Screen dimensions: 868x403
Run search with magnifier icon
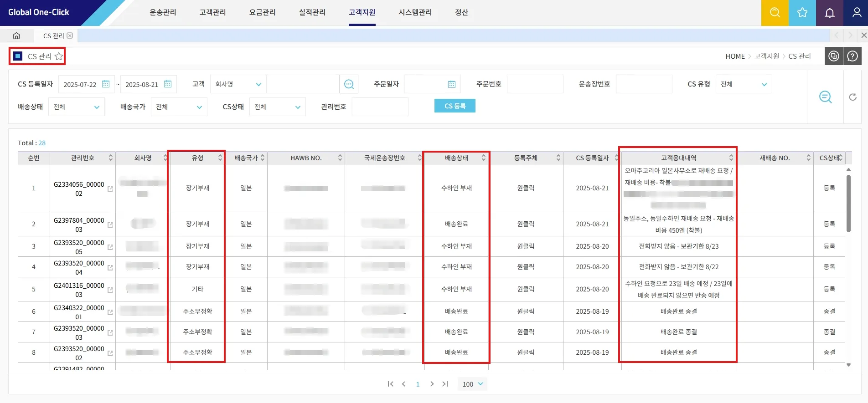point(826,97)
